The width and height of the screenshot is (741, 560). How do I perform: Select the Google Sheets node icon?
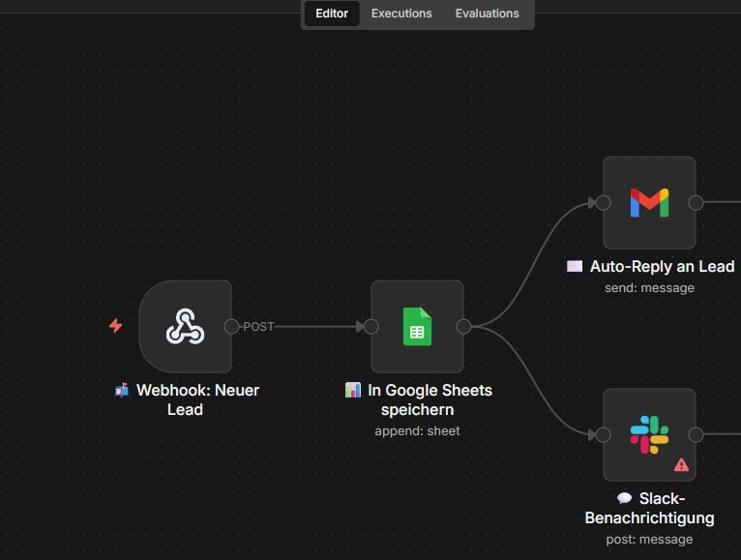[x=417, y=327]
